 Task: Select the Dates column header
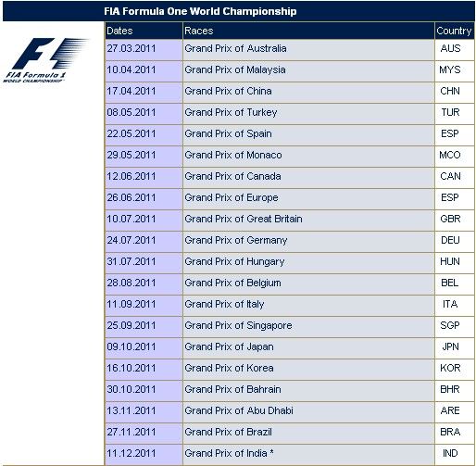pos(119,31)
